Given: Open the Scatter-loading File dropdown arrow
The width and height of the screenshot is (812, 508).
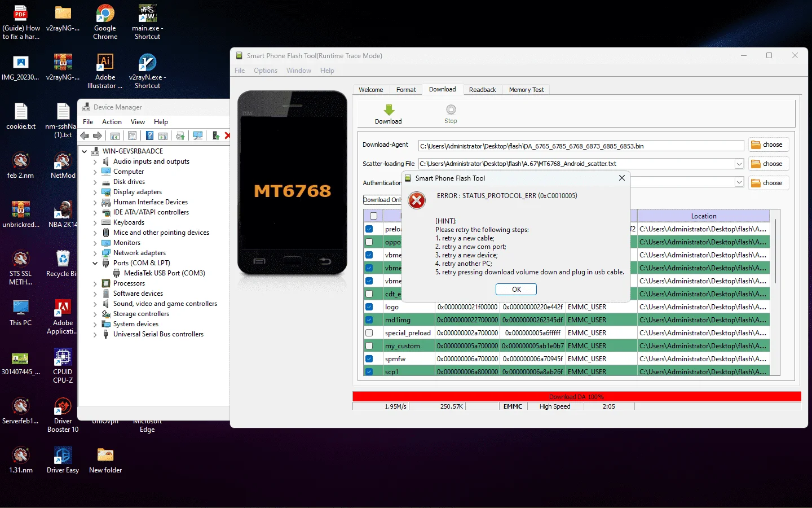Looking at the screenshot, I should [739, 164].
